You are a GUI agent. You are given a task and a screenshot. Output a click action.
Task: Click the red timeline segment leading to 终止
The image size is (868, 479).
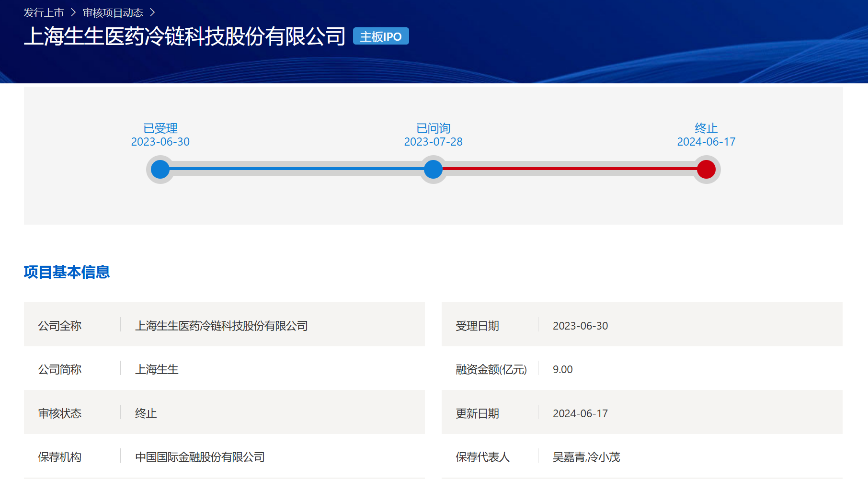(x=570, y=169)
